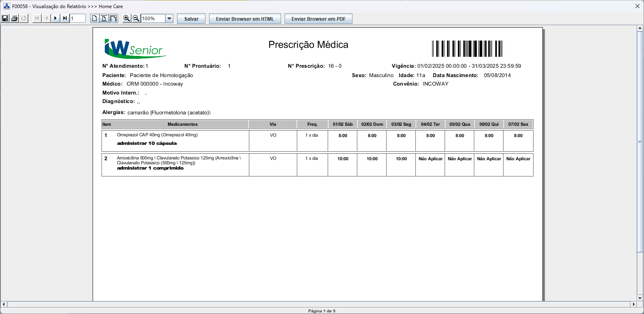Click the zoom in magnifier icon
Image resolution: width=644 pixels, height=314 pixels.
[127, 18]
